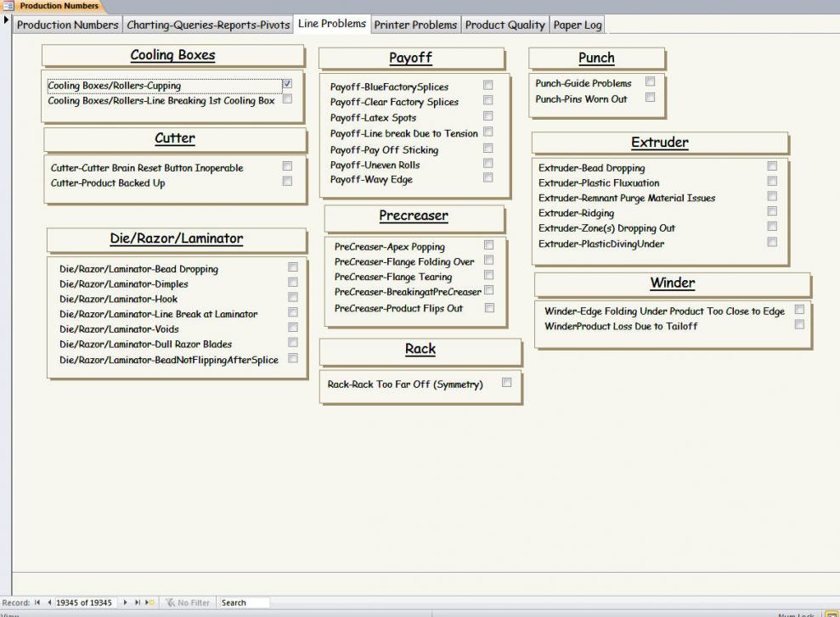
Task: Click the form icon beside Production Numbers title
Action: 8,6
